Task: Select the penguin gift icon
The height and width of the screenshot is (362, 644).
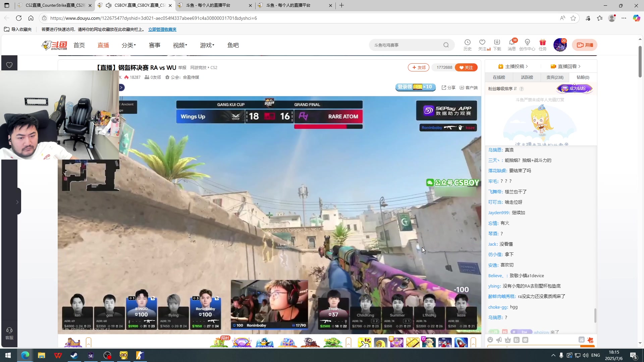Action: (264, 343)
